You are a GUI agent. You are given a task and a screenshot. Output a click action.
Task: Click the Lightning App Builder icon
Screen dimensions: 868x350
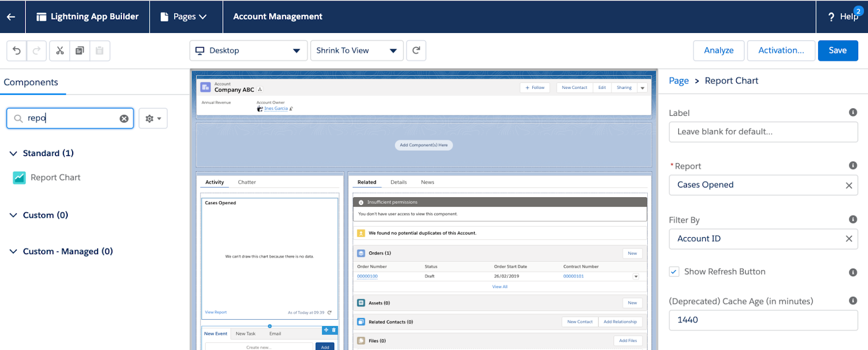pos(41,17)
